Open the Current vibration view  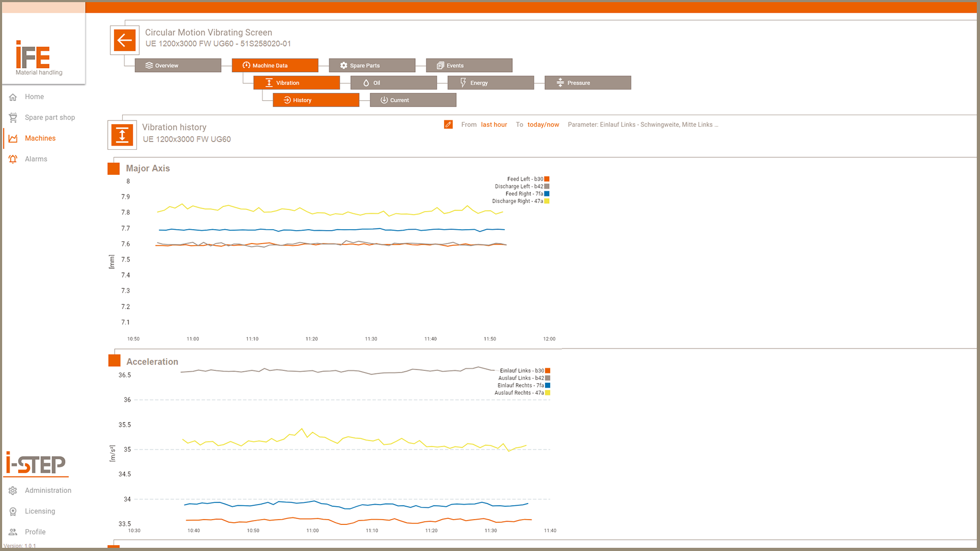coord(413,100)
